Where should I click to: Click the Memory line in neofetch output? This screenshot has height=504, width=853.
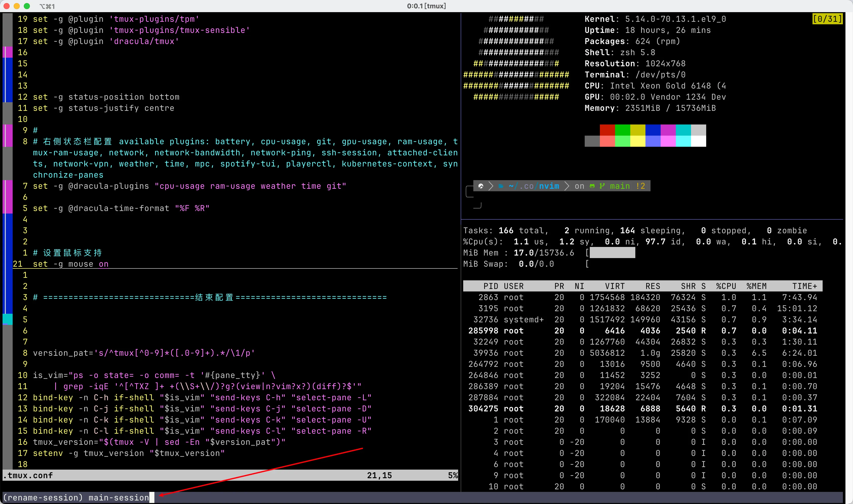coord(650,108)
